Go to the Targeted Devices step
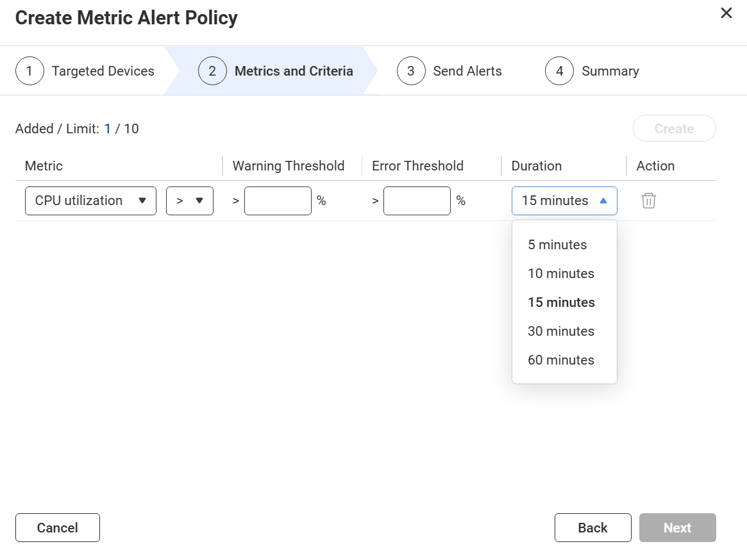Viewport: 747px width, 560px height. pyautogui.click(x=103, y=71)
